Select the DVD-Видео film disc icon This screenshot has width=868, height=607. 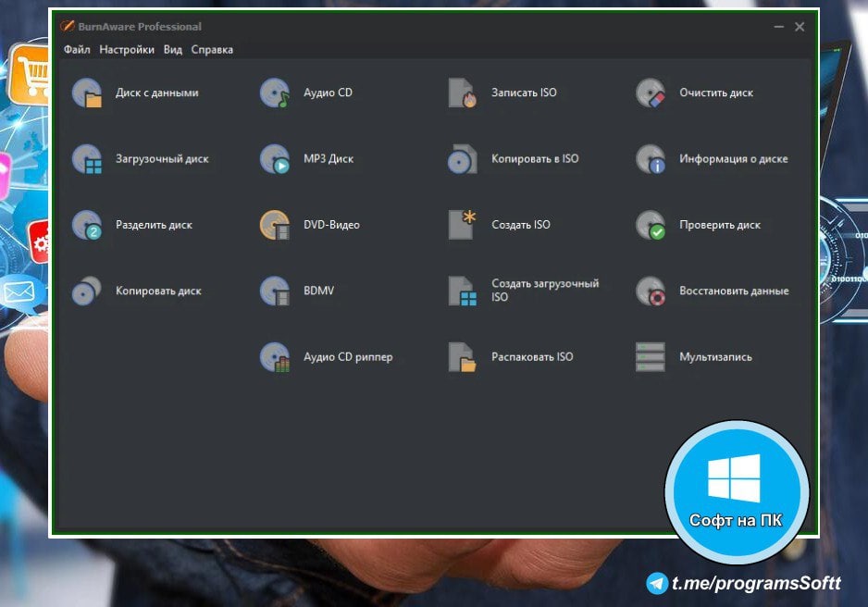click(x=275, y=225)
